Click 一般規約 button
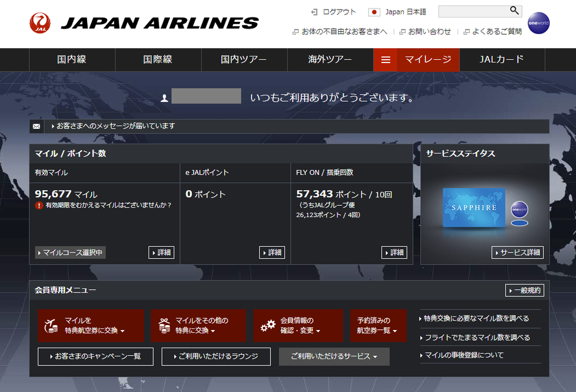 [524, 291]
